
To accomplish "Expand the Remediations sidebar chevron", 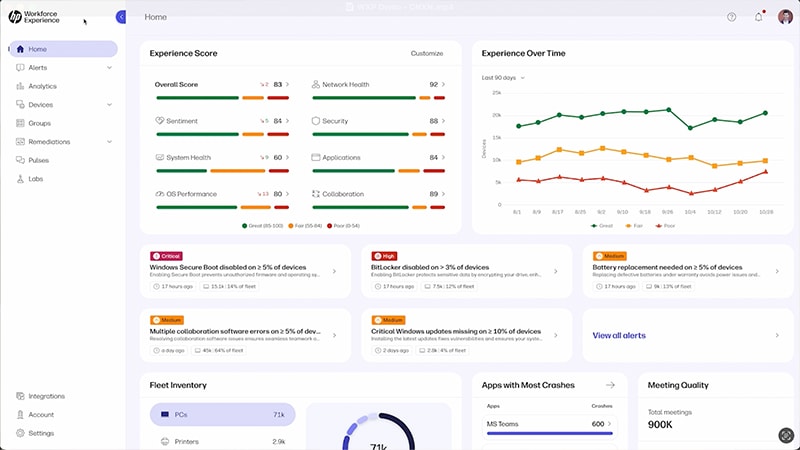I will (109, 142).
